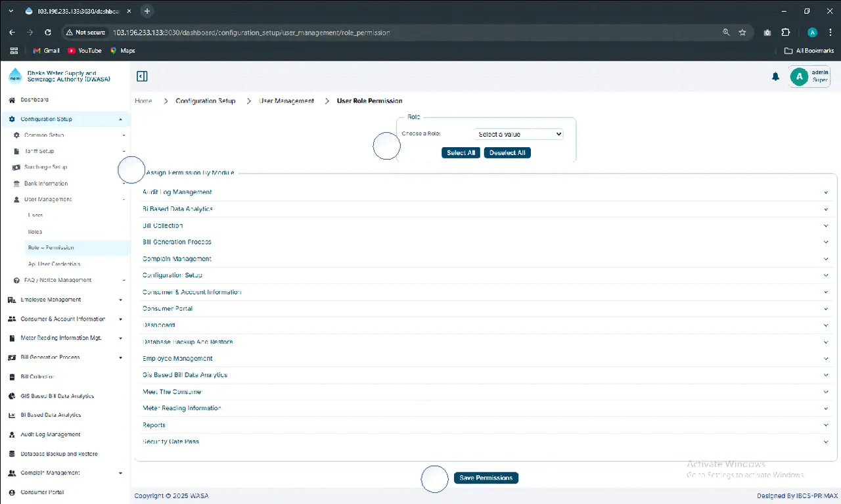This screenshot has width=841, height=504.
Task: Click the Bill Collection icon in sidebar
Action: coord(12,377)
